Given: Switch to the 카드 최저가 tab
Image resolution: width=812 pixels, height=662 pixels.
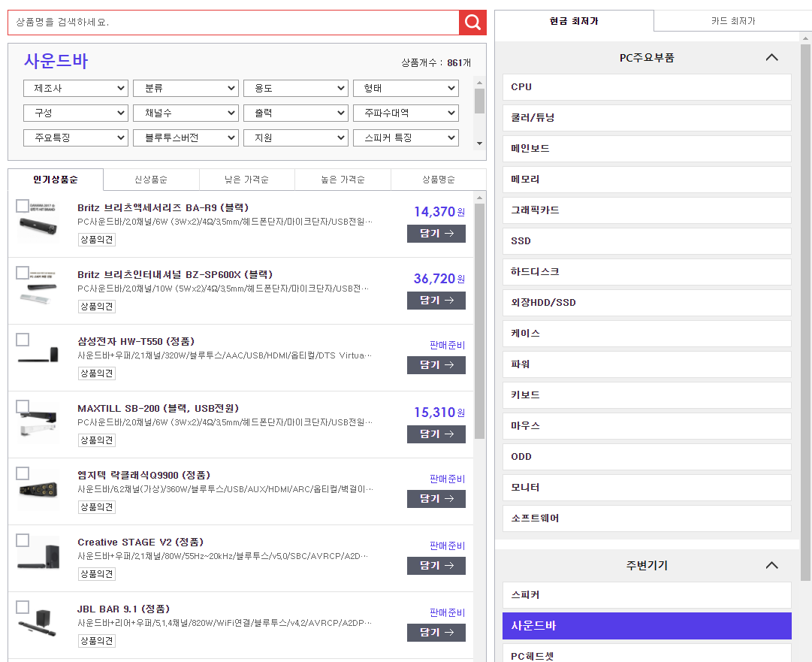Looking at the screenshot, I should coord(733,21).
